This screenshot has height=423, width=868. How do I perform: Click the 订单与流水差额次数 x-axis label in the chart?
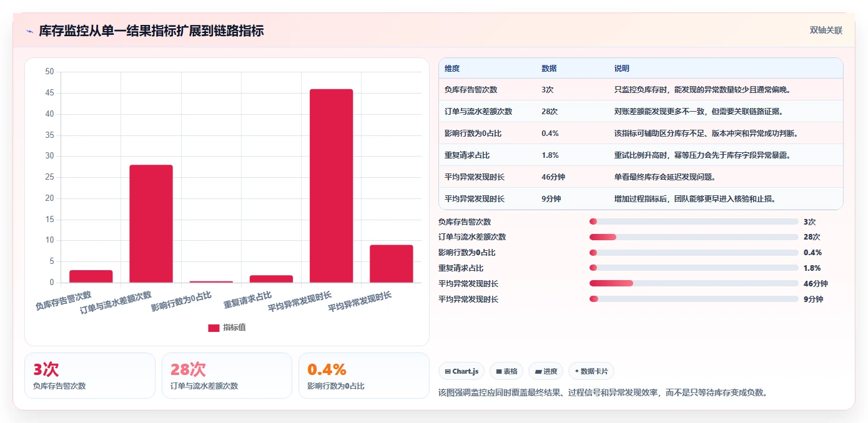[x=116, y=302]
